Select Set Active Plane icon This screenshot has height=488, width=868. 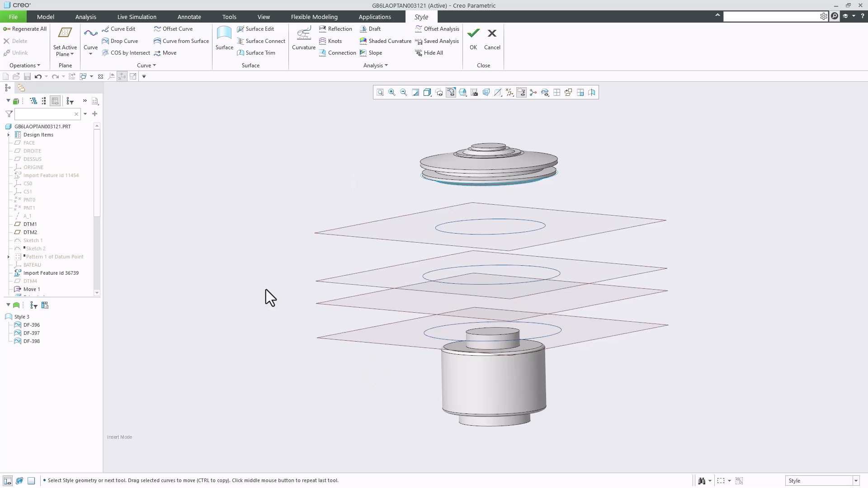[65, 33]
